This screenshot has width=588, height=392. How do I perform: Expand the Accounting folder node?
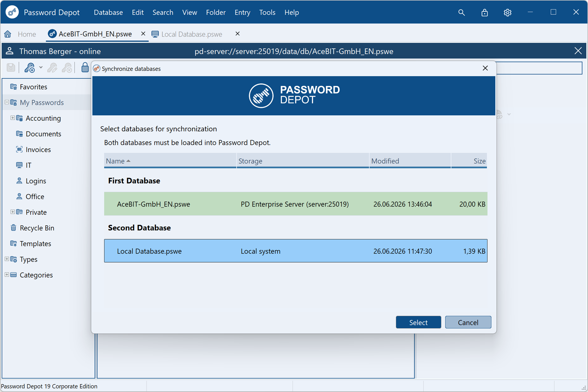click(x=13, y=118)
